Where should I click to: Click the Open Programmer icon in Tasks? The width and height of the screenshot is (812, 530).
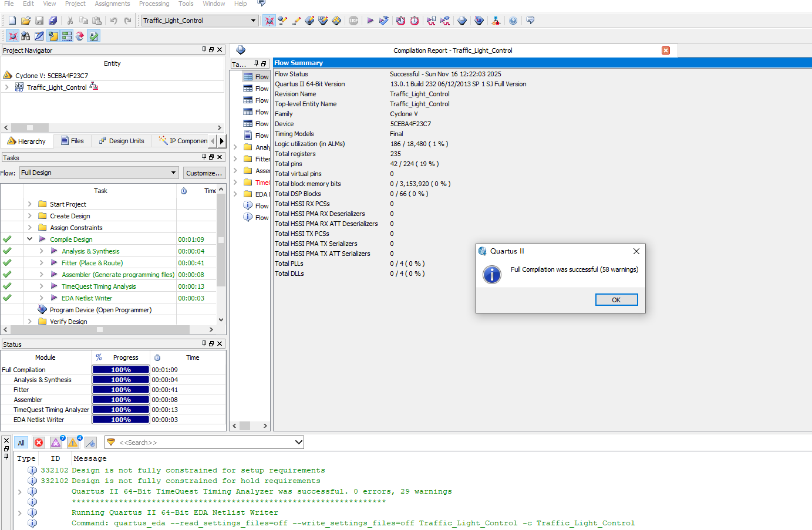coord(42,309)
